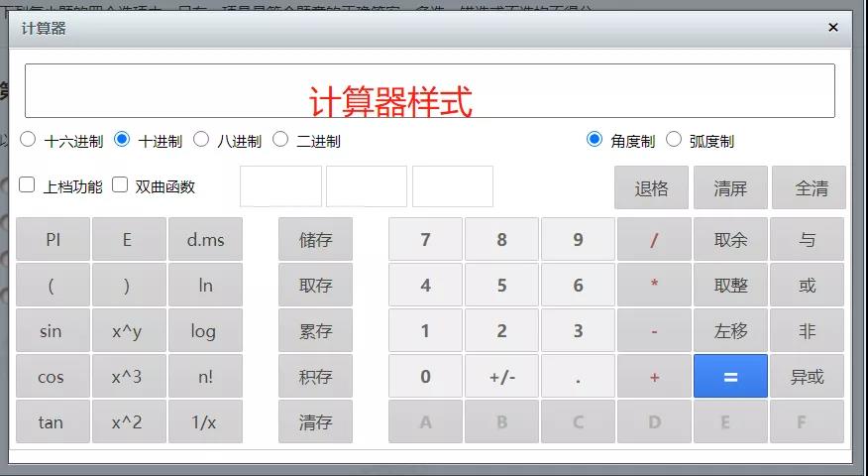Close the 计算器 dialog window
The width and height of the screenshot is (868, 476).
[x=832, y=28]
